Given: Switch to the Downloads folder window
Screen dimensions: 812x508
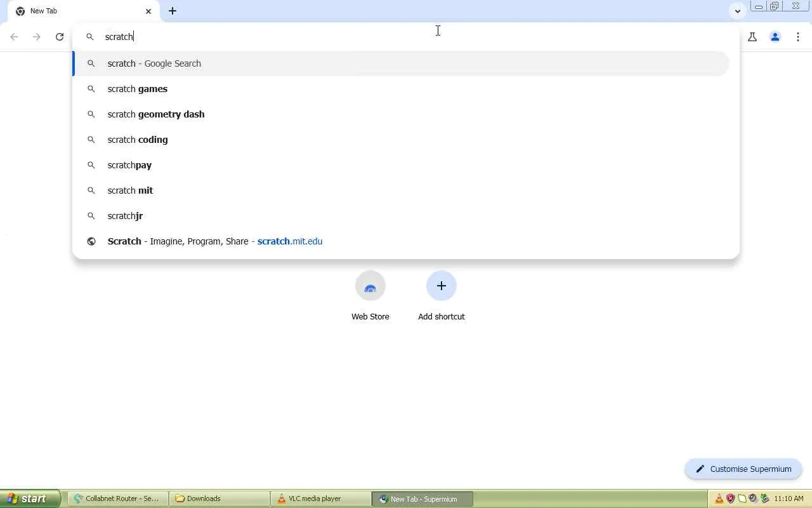Looking at the screenshot, I should 219,498.
